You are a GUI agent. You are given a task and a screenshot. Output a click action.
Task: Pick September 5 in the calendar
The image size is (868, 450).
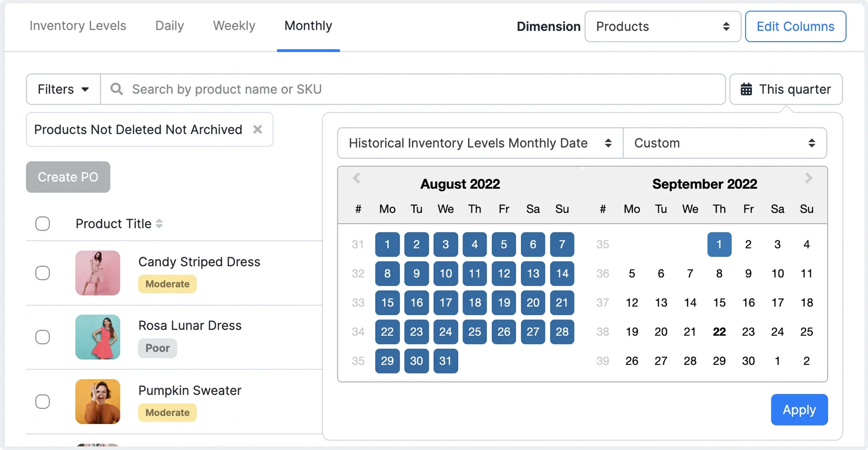(x=632, y=274)
